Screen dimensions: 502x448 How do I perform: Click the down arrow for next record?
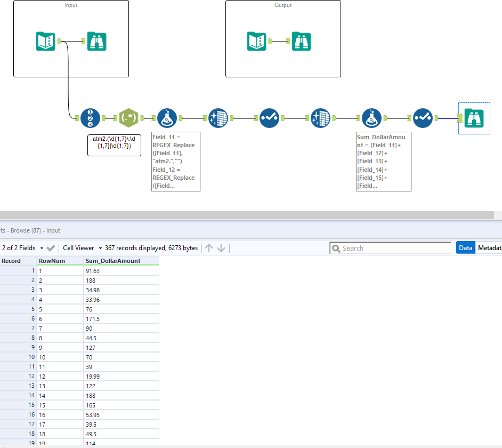click(x=221, y=248)
